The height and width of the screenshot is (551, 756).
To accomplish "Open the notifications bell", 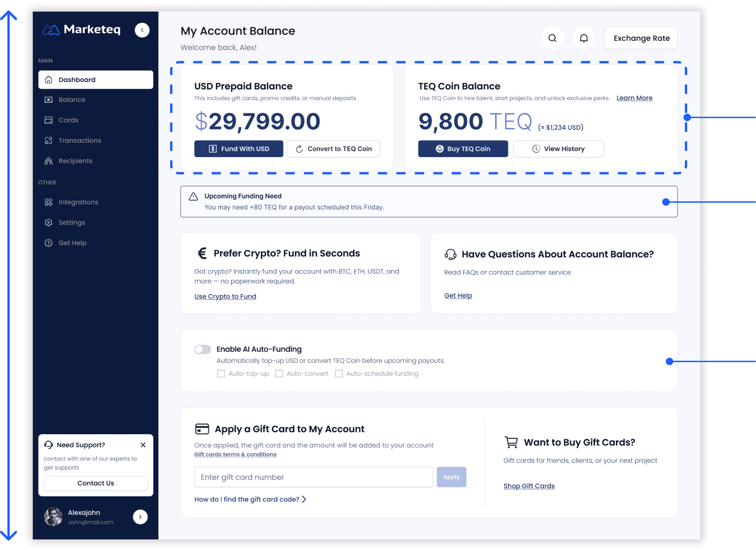I will pyautogui.click(x=584, y=38).
